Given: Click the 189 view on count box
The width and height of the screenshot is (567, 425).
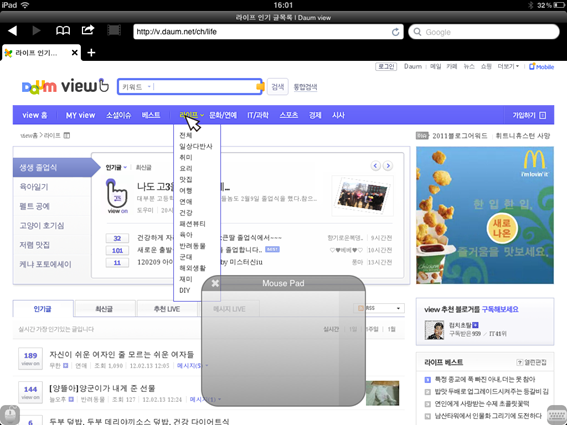Looking at the screenshot, I should tap(30, 358).
